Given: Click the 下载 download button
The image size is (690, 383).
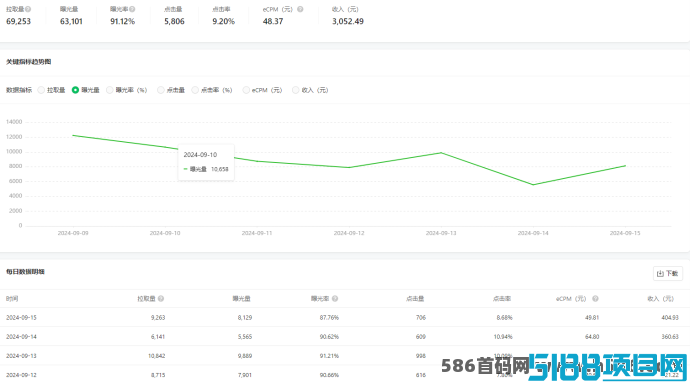Looking at the screenshot, I should [x=668, y=273].
